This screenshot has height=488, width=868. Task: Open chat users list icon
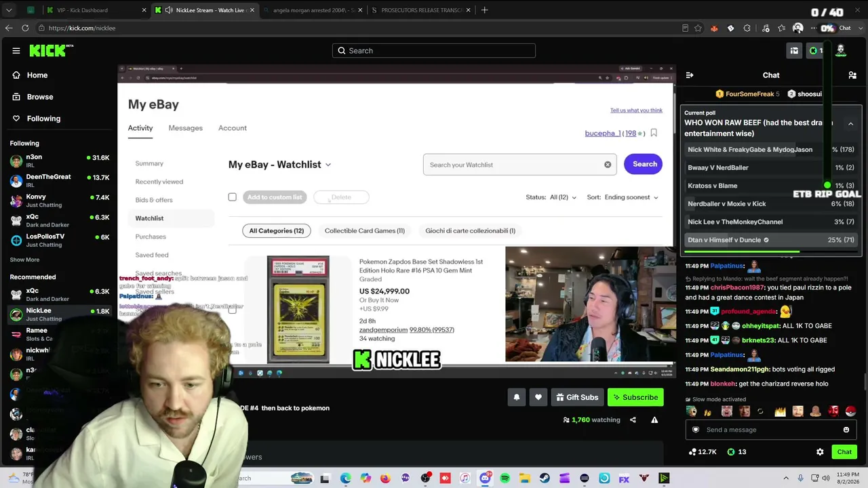852,75
